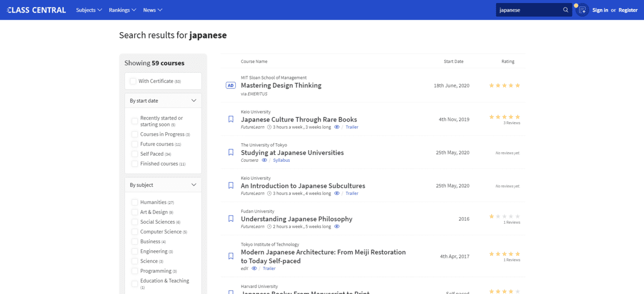
Task: Click the 3 Reviews text
Action: point(512,123)
